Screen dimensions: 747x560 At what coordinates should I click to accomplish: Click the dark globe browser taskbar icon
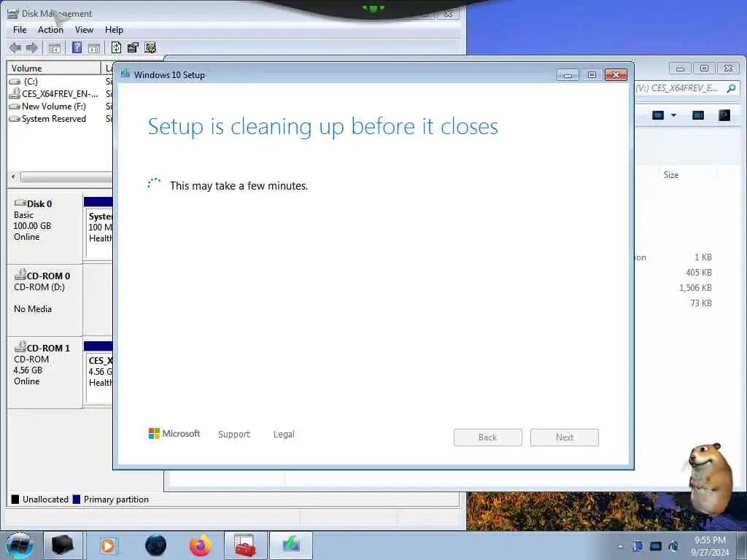pyautogui.click(x=155, y=545)
